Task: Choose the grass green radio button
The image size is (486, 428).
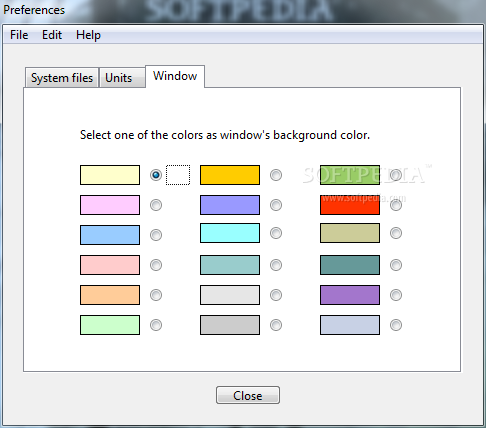Action: (396, 175)
